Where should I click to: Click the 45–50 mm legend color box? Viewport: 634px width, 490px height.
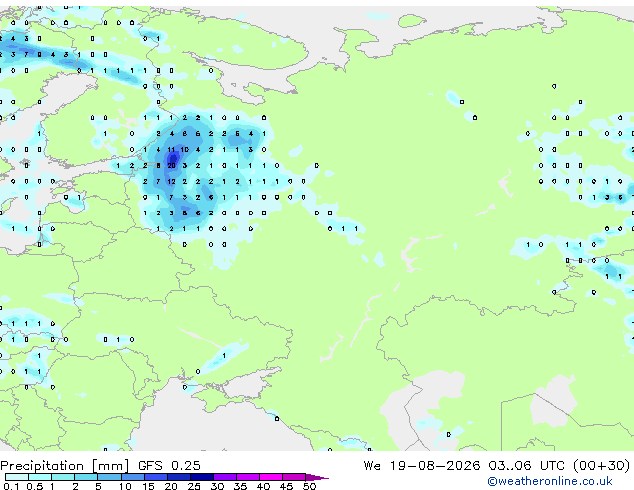coord(294,477)
